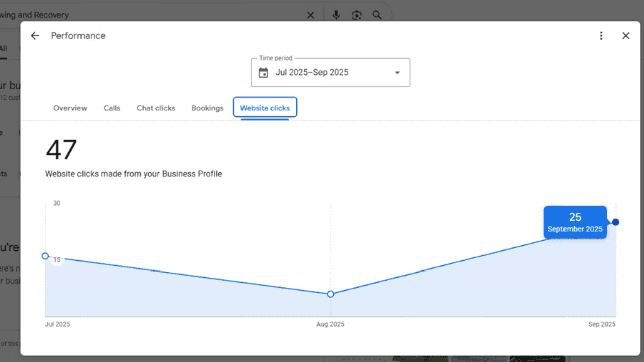Open search by image camera icon
This screenshot has height=362, width=644.
(357, 15)
